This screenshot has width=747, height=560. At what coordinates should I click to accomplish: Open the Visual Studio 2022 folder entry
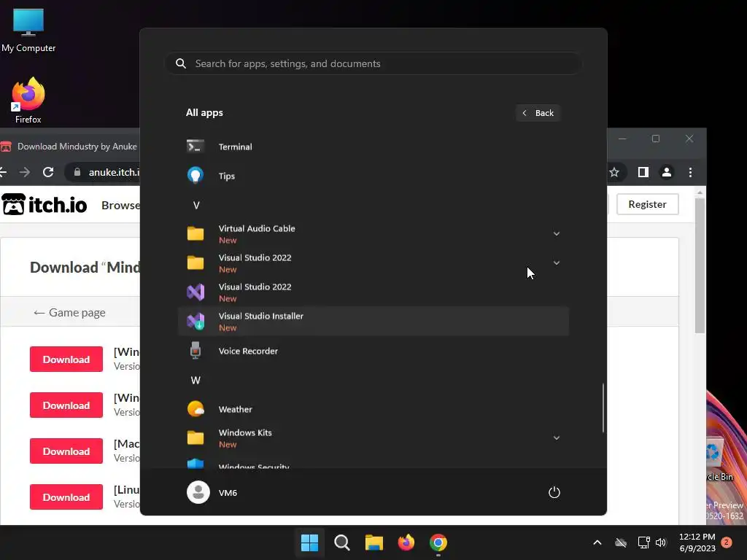click(373, 262)
